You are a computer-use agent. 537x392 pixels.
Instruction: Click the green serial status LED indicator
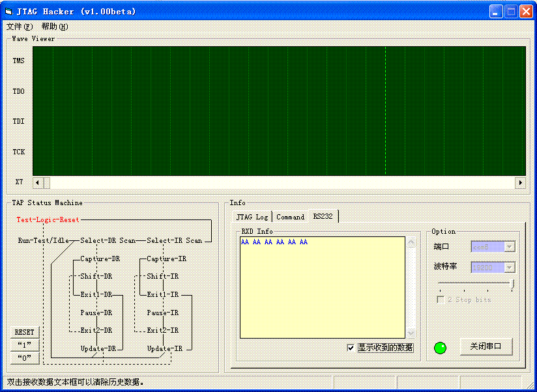click(440, 348)
